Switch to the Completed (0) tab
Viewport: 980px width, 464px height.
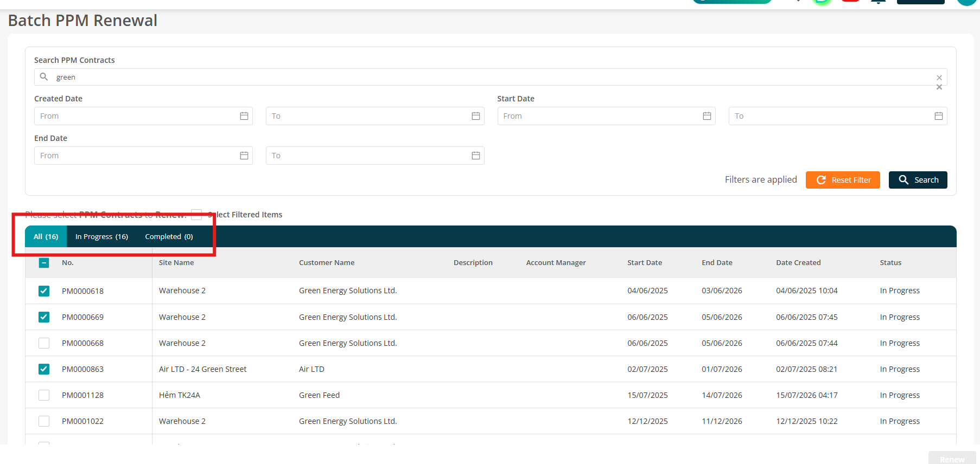[169, 237]
